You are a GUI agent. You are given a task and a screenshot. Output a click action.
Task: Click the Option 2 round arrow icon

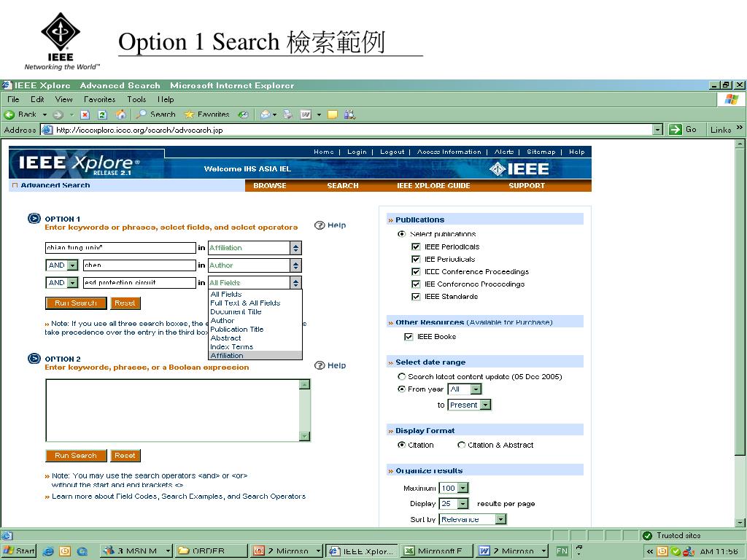coord(34,359)
